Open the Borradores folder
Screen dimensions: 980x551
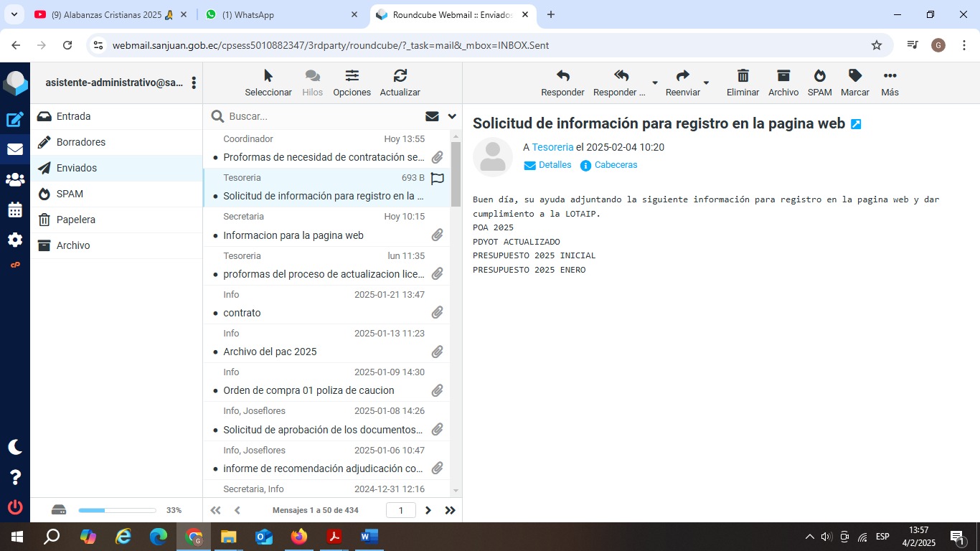pyautogui.click(x=81, y=142)
